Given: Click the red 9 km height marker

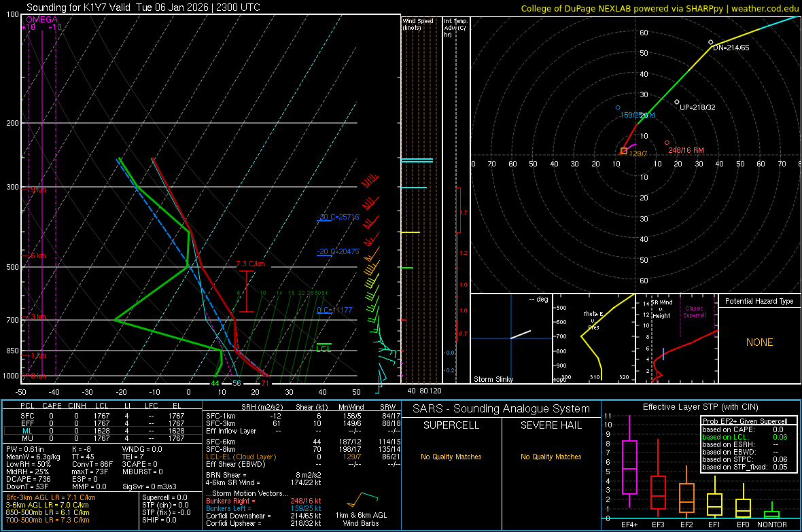Looking at the screenshot, I should pyautogui.click(x=38, y=190).
